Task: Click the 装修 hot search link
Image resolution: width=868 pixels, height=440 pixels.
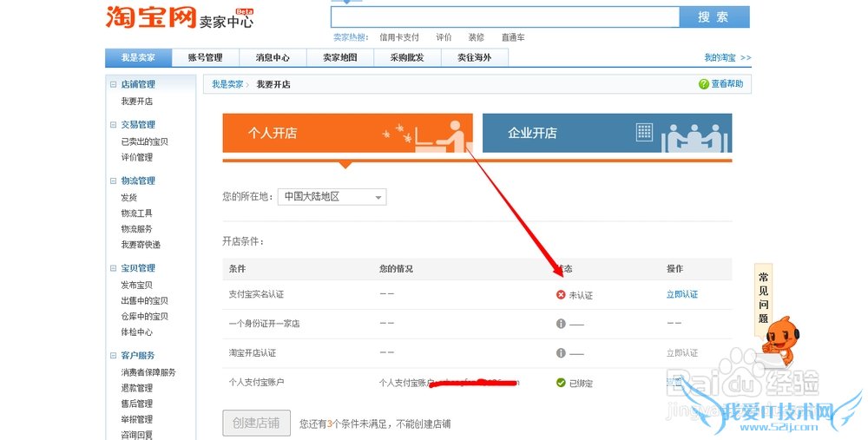Action: tap(476, 37)
